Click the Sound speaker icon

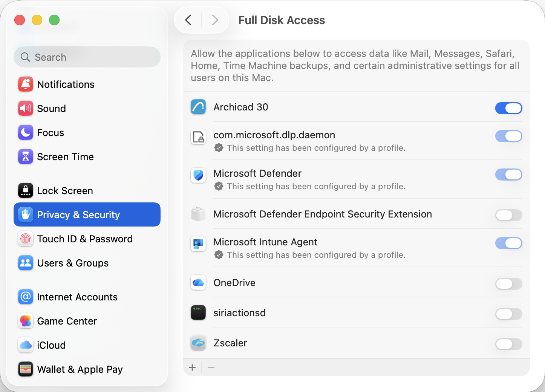pos(26,109)
